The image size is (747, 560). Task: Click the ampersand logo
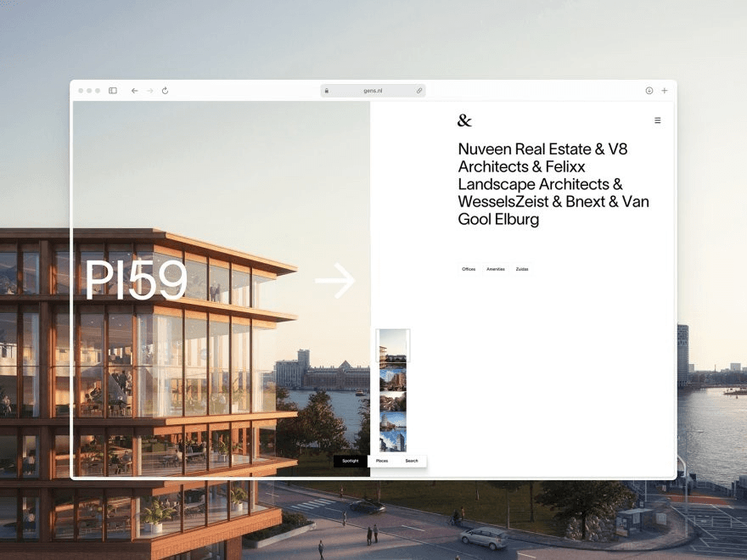click(x=464, y=120)
